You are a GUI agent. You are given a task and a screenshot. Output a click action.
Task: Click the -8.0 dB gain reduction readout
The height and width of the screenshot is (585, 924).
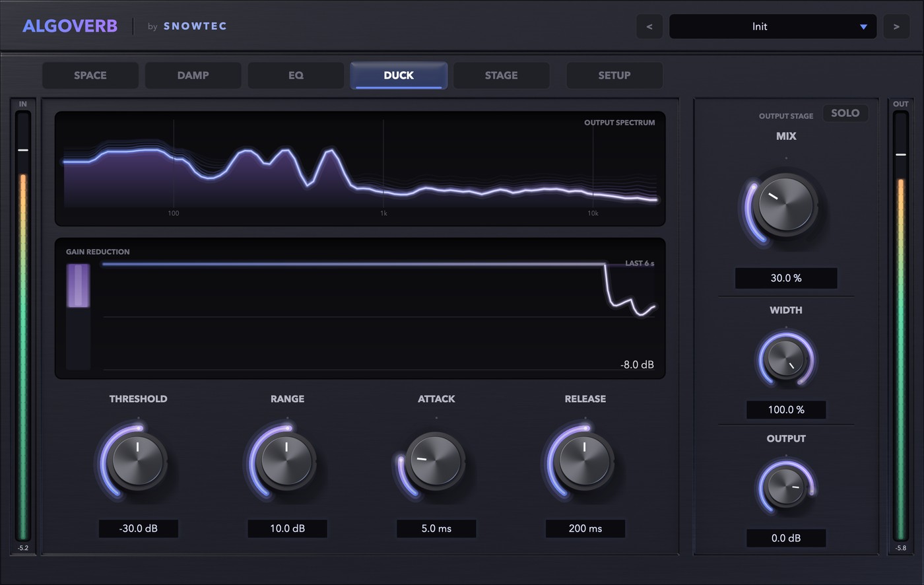coord(637,364)
